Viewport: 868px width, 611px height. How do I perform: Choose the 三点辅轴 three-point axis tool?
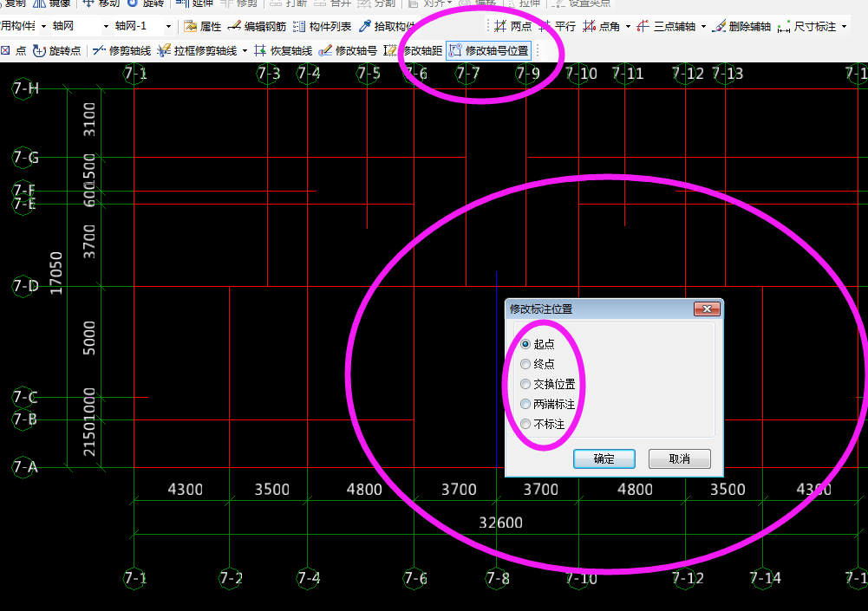(667, 26)
